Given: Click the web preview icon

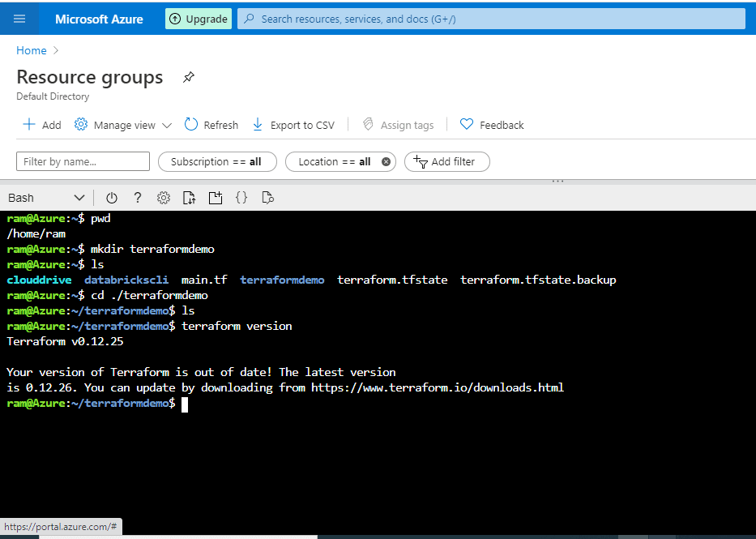Looking at the screenshot, I should [267, 198].
